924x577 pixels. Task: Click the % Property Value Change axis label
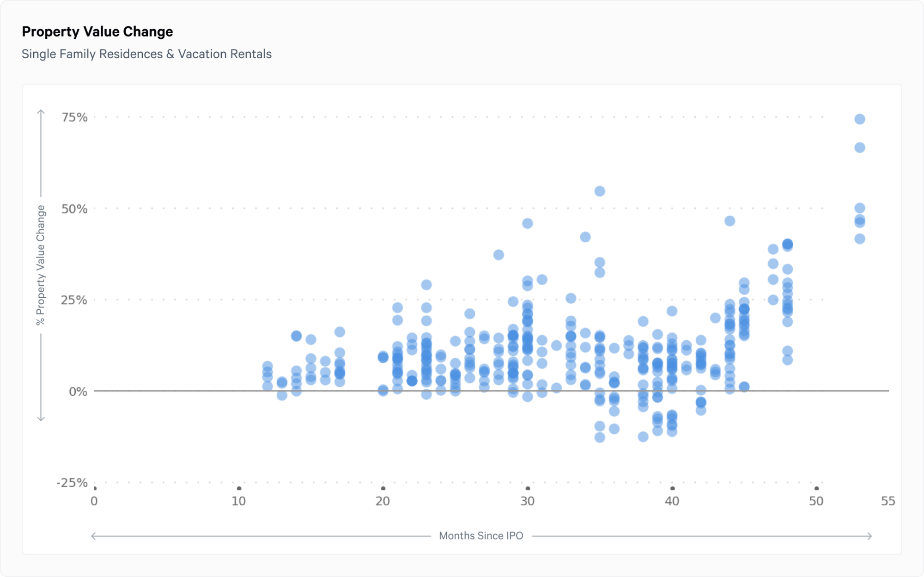click(x=41, y=265)
